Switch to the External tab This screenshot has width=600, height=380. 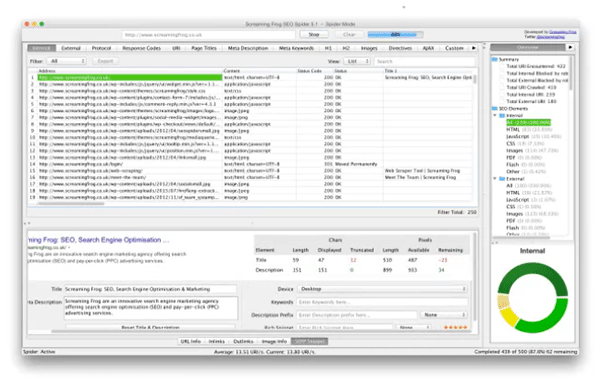click(71, 48)
